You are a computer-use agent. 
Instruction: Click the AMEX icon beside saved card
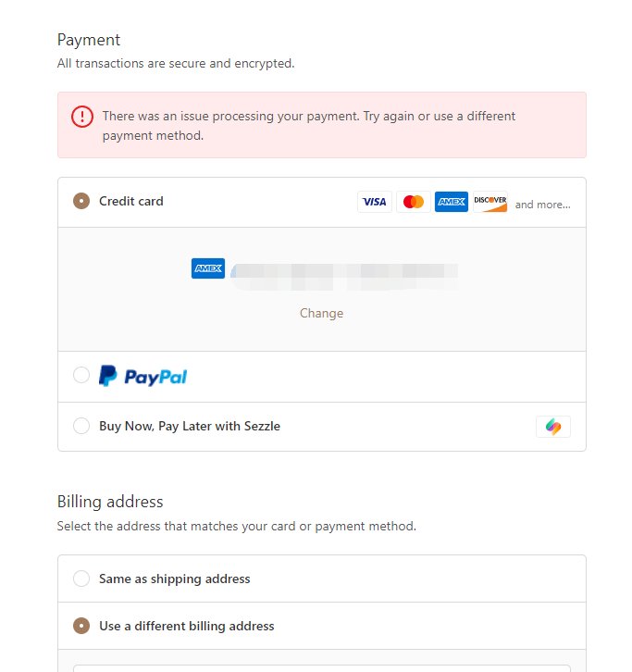(208, 268)
